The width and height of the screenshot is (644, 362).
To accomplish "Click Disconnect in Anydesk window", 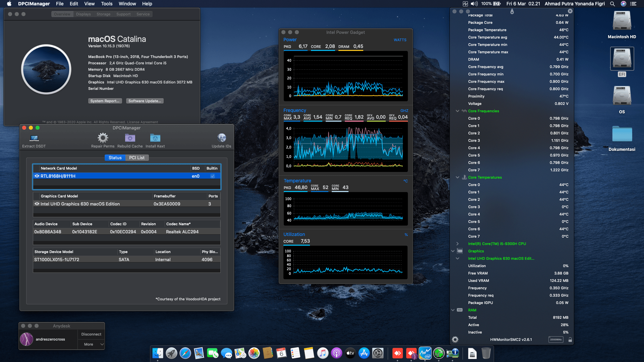I will (x=91, y=334).
